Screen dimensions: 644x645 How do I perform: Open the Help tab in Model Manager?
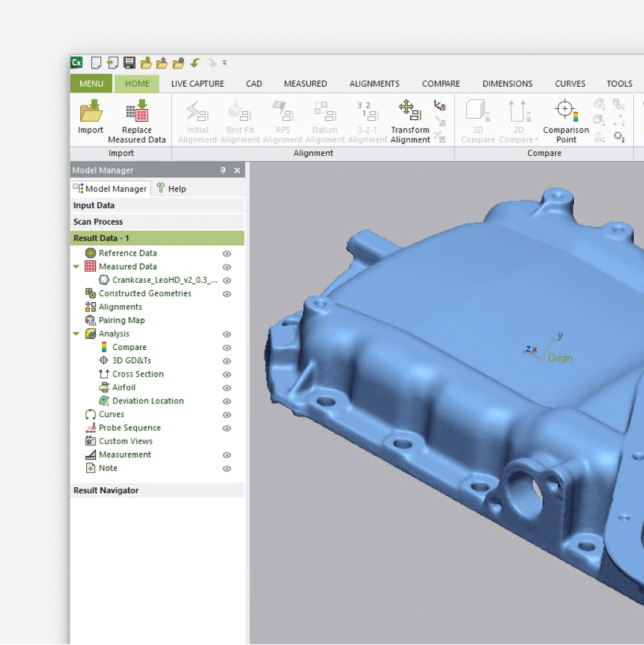[170, 188]
